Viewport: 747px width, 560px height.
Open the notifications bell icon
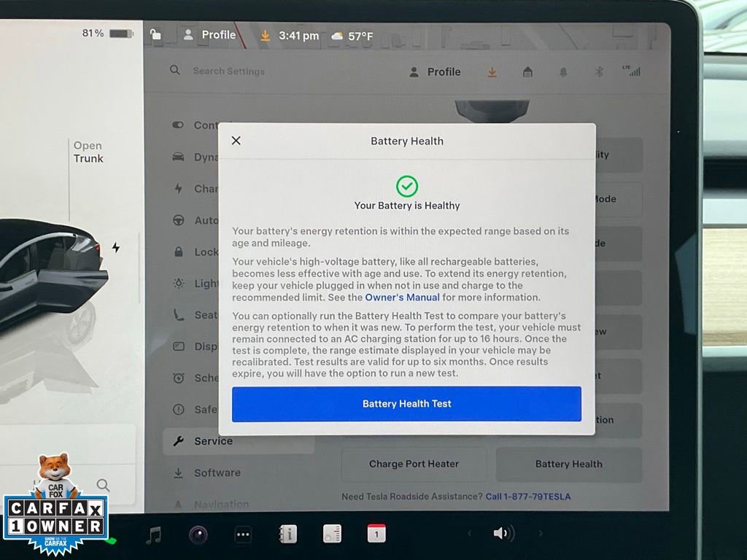pyautogui.click(x=563, y=72)
